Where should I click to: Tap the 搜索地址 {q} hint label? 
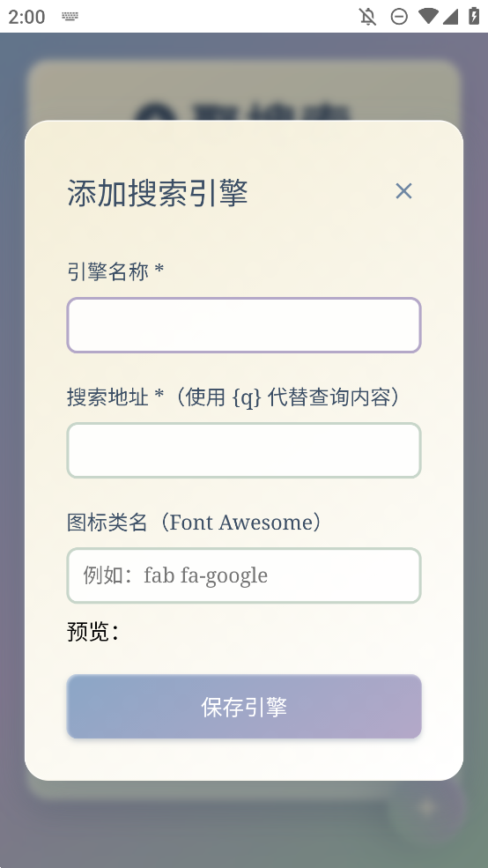(233, 397)
